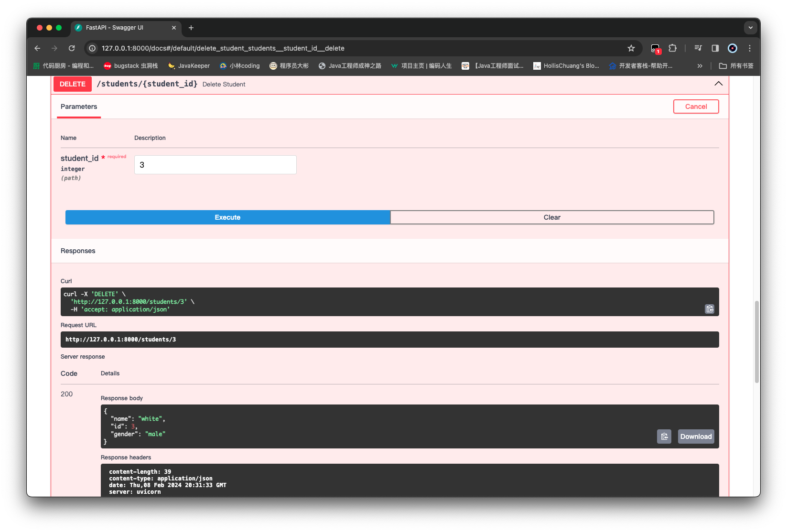Click the address bar URL
The width and height of the screenshot is (787, 532).
pos(223,48)
